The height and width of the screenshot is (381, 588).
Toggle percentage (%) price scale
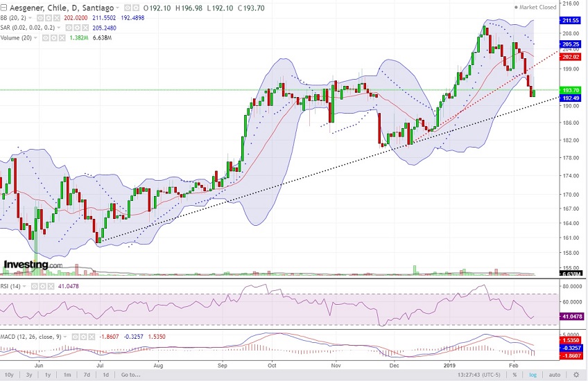(515, 375)
